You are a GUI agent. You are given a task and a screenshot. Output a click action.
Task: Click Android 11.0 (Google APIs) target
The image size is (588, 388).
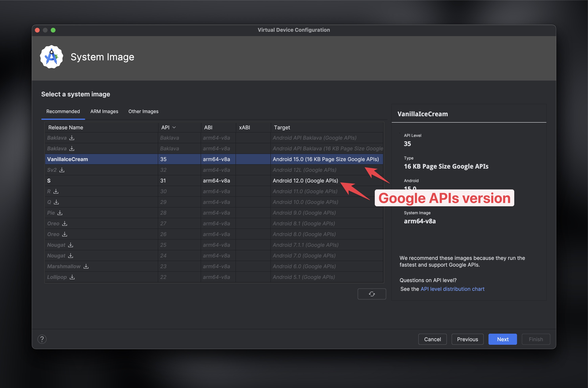[x=305, y=191]
